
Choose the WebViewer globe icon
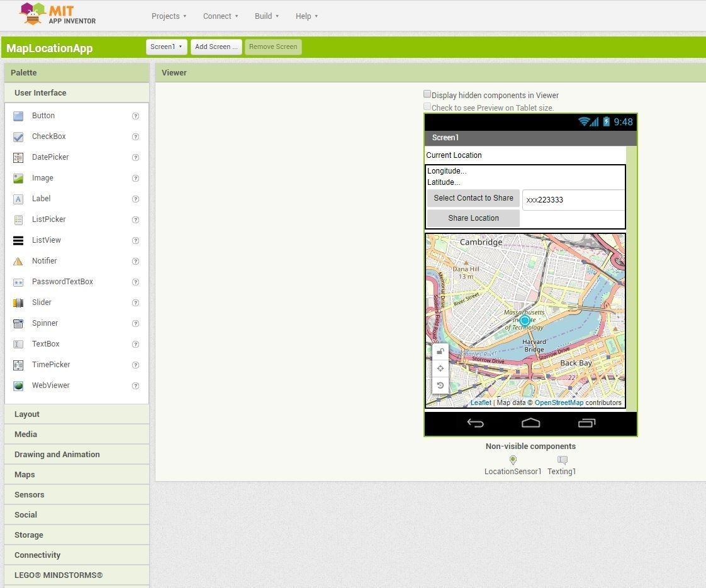pos(18,386)
